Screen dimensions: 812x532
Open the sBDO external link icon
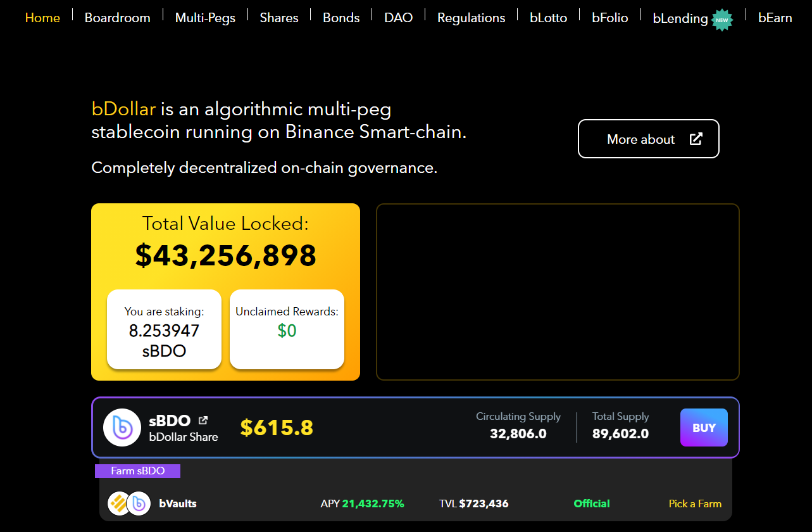(203, 421)
